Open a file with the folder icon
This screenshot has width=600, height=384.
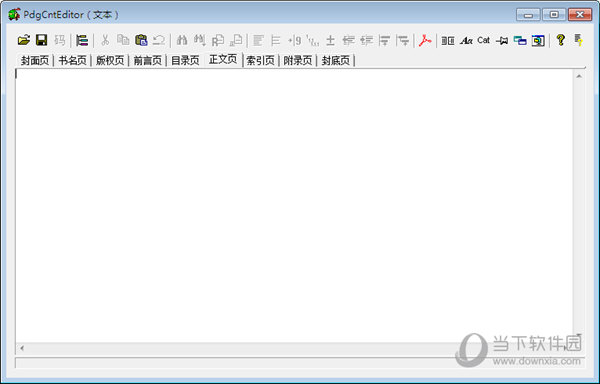click(x=24, y=40)
